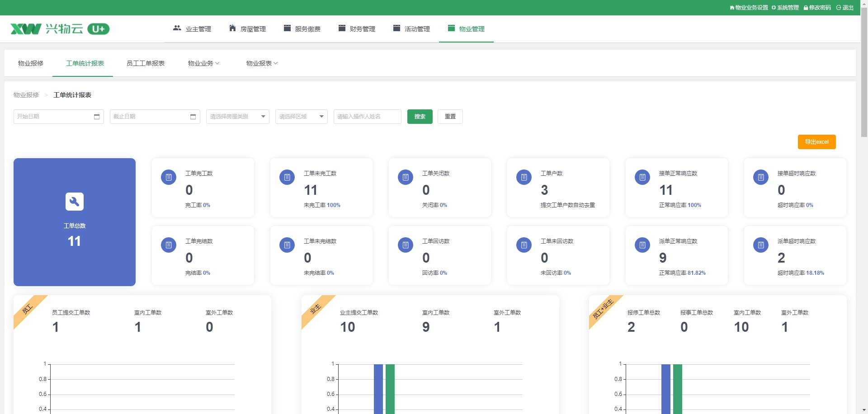Click 退出 to log out
868x414 pixels.
click(845, 8)
